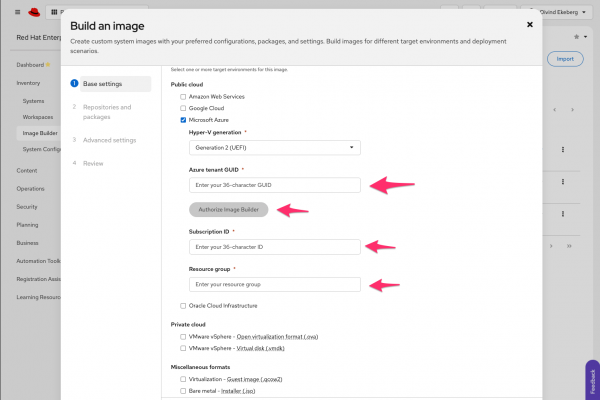Open Automation Toolkit in side navigation
This screenshot has width=600, height=400.
point(38,261)
